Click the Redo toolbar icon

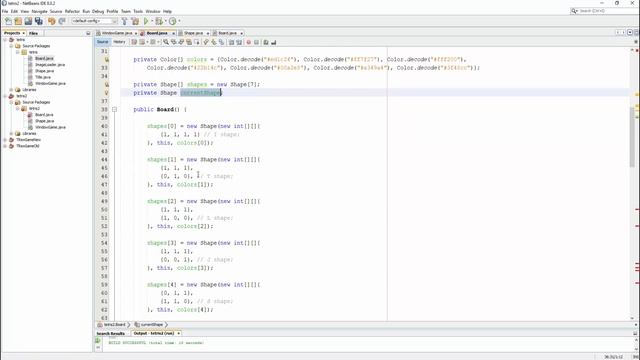(62, 21)
